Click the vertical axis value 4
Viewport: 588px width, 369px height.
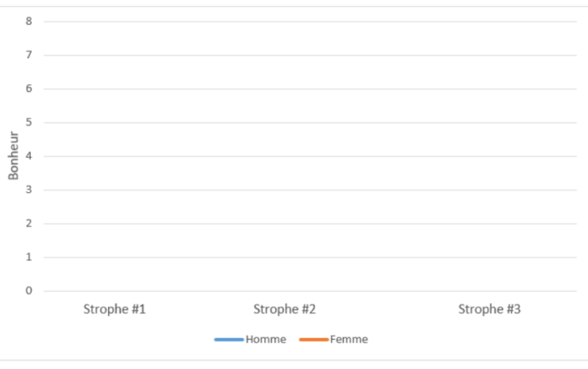pos(28,156)
